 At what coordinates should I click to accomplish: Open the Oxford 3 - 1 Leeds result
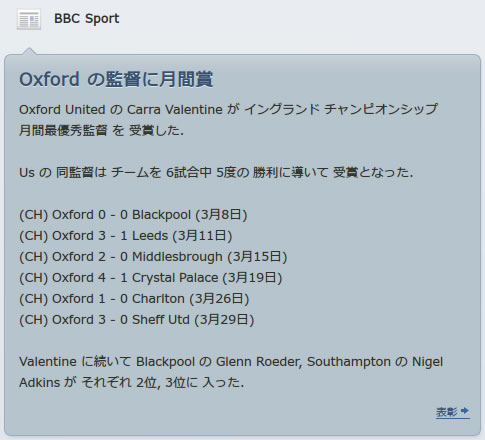(126, 236)
